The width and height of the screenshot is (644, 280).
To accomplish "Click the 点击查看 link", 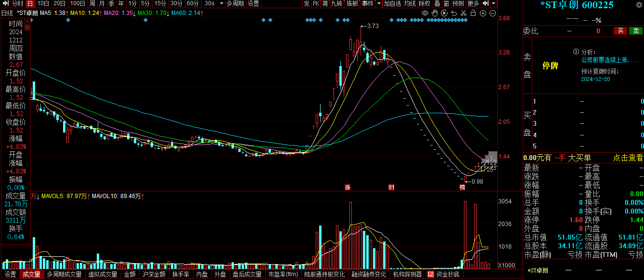I will pos(628,158).
